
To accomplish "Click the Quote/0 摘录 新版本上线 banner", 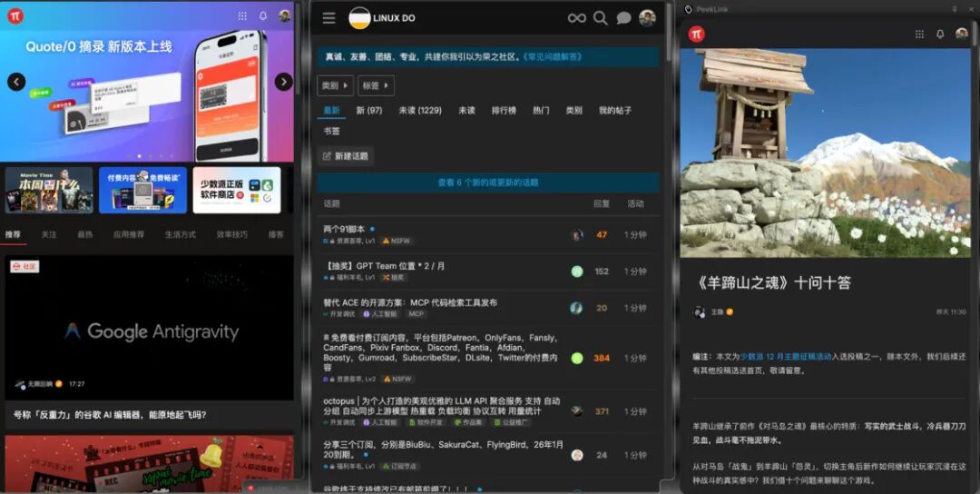I will coord(147,95).
